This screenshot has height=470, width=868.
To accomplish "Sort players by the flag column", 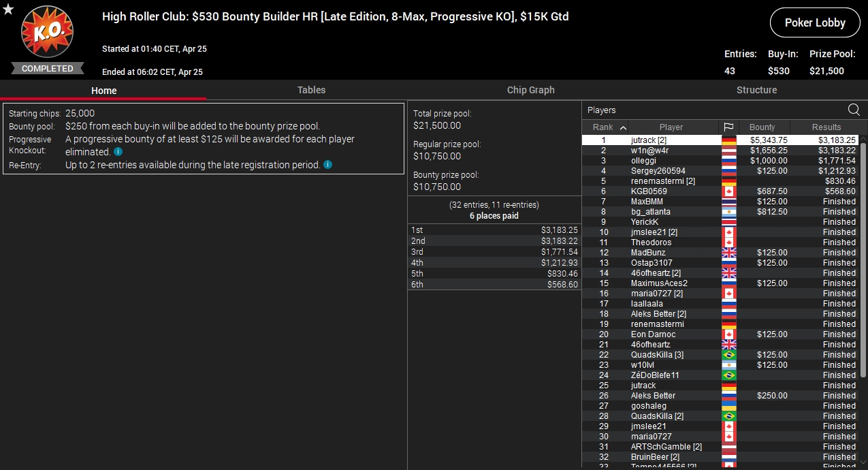I will pyautogui.click(x=728, y=127).
